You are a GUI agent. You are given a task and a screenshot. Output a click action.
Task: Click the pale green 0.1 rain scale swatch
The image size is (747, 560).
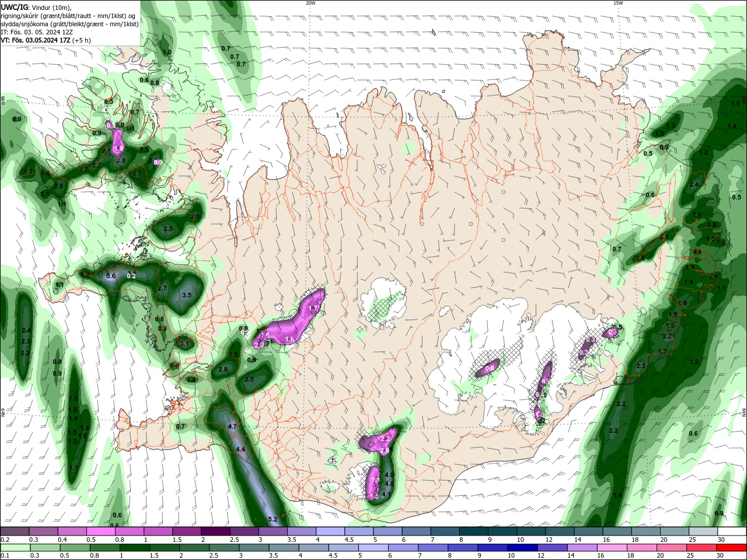[x=15, y=548]
